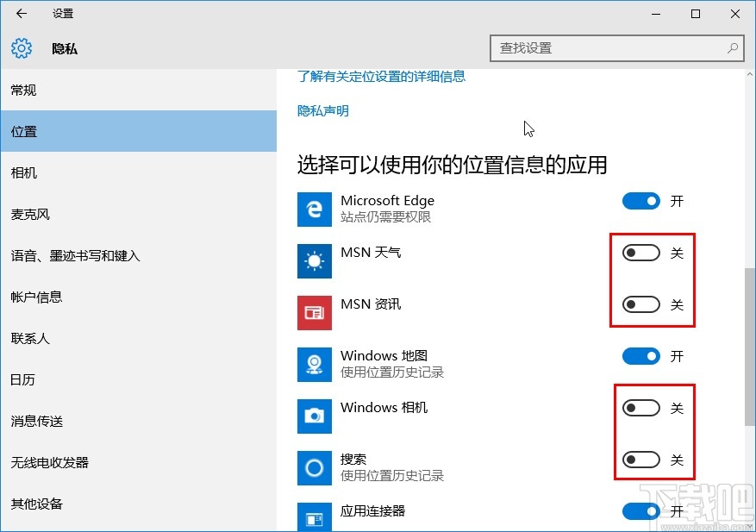Click the Microsoft Edge app icon
This screenshot has width=756, height=532.
314,209
